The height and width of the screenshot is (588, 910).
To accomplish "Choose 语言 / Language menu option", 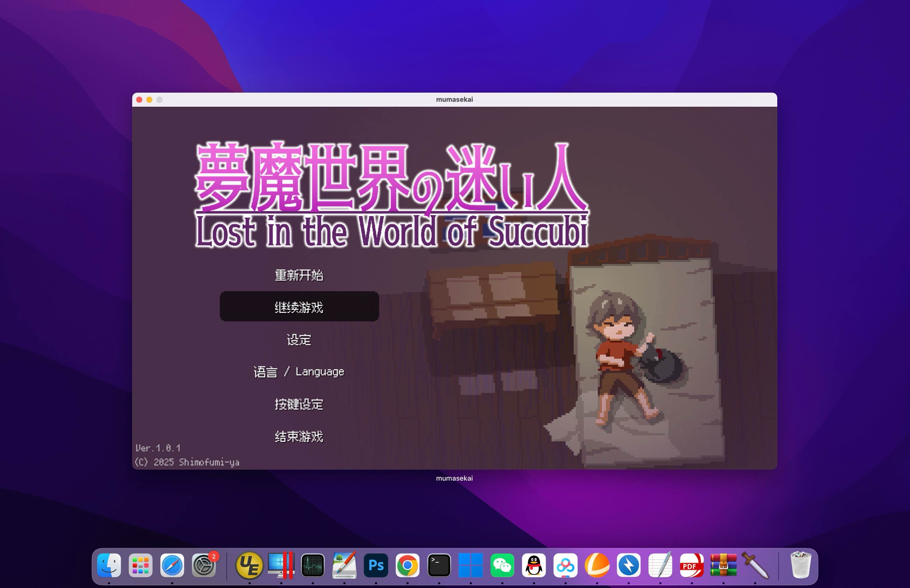I will tap(299, 371).
